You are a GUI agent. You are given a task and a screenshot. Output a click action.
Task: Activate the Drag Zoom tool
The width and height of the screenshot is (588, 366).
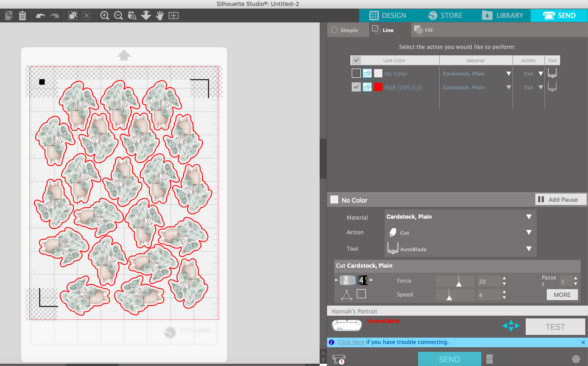tap(146, 16)
